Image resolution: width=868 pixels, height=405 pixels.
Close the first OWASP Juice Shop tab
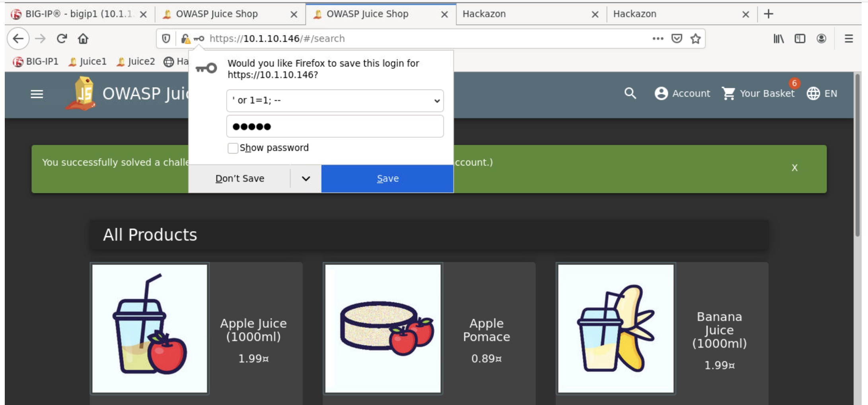294,14
